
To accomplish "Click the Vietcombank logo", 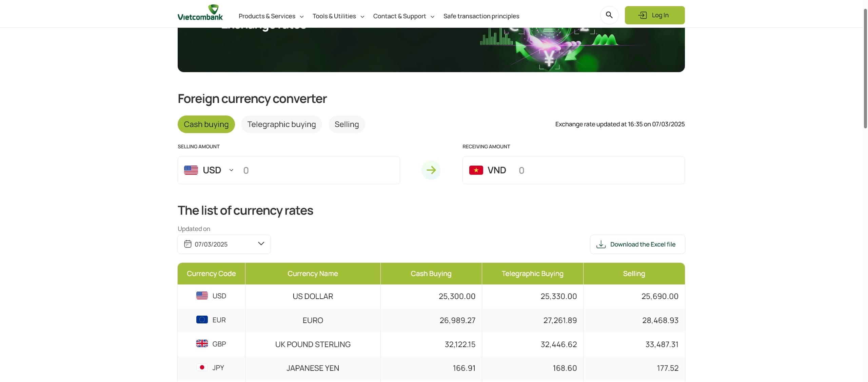I will pos(200,12).
